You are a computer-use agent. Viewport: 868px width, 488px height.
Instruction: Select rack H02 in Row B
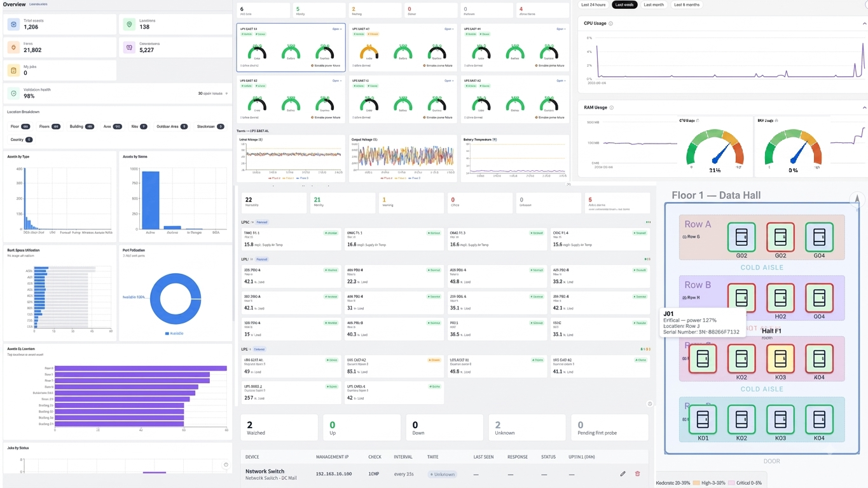pyautogui.click(x=780, y=297)
